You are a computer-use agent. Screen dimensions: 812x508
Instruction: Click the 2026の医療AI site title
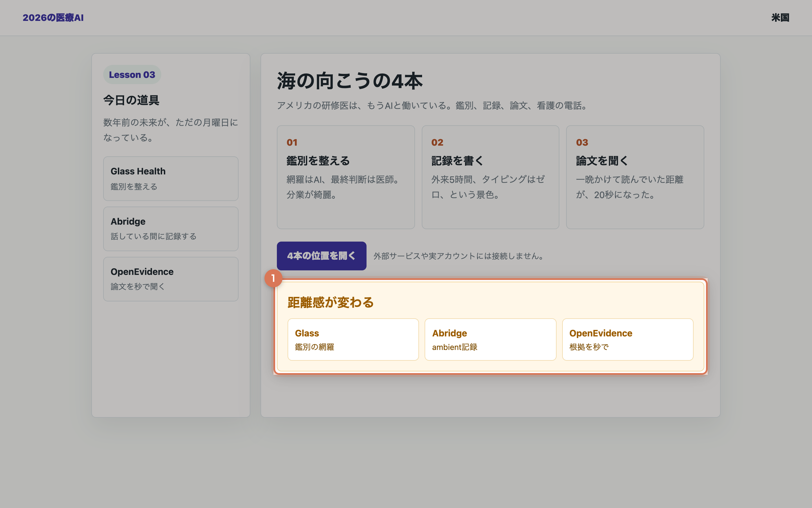pos(53,18)
